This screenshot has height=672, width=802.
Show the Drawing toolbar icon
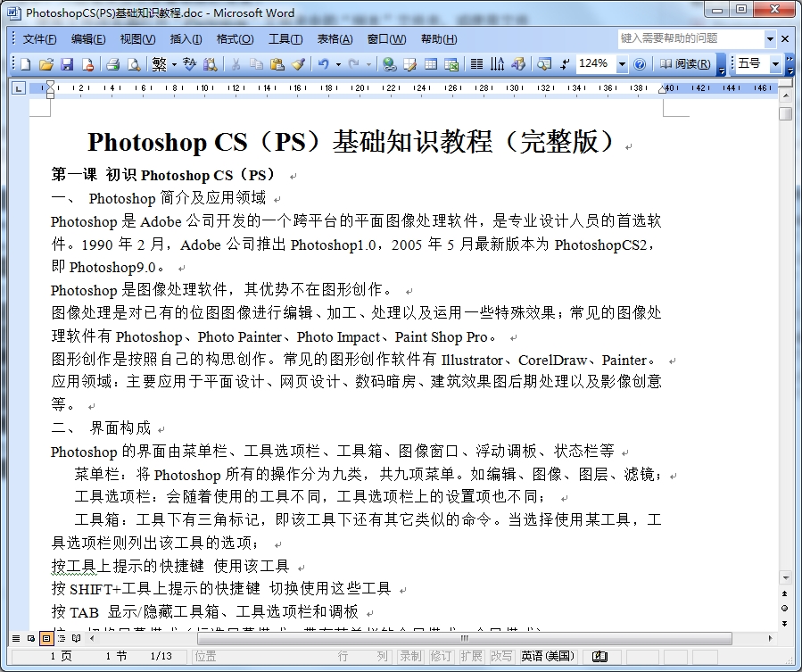tap(518, 64)
